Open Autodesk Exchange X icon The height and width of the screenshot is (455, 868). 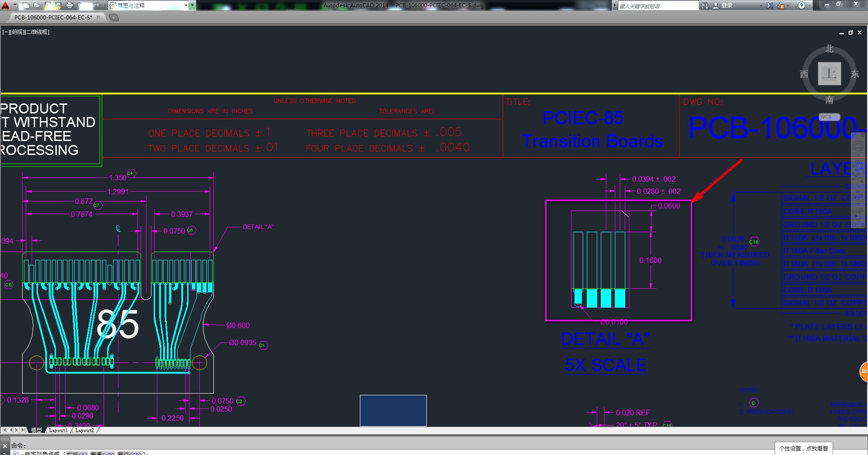tap(770, 5)
